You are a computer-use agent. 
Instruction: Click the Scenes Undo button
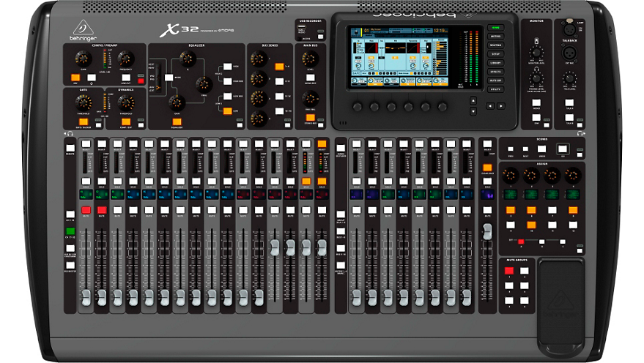tap(541, 149)
